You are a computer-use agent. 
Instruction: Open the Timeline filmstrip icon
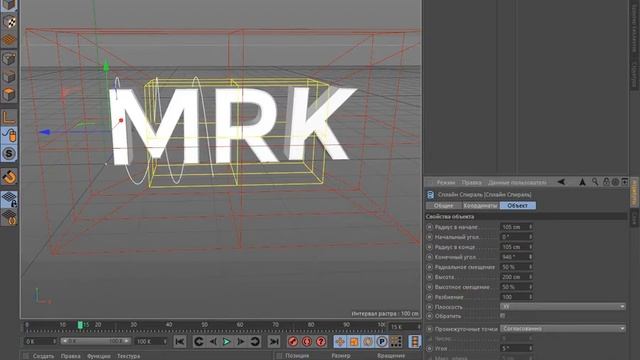point(414,341)
